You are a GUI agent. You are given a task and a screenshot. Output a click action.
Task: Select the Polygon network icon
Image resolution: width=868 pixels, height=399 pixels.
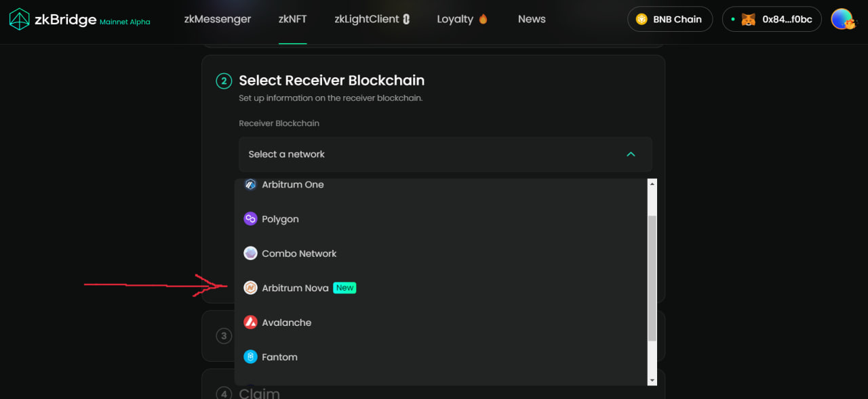pyautogui.click(x=251, y=218)
